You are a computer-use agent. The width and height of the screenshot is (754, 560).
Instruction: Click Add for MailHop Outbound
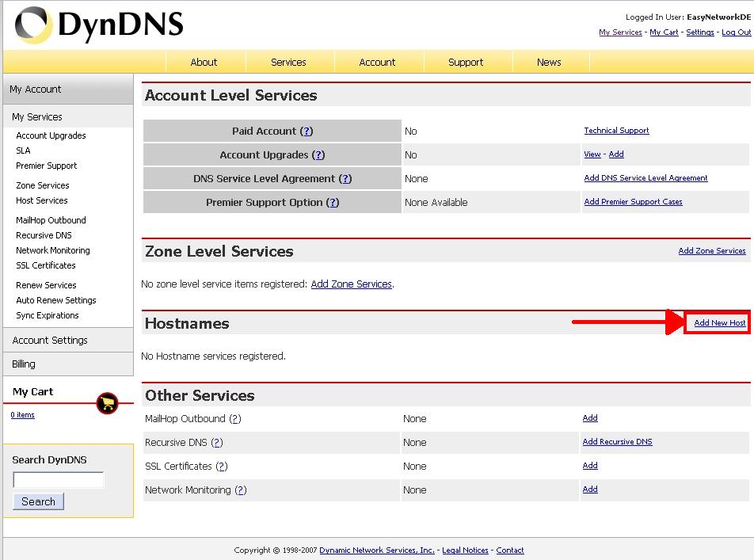pyautogui.click(x=590, y=417)
